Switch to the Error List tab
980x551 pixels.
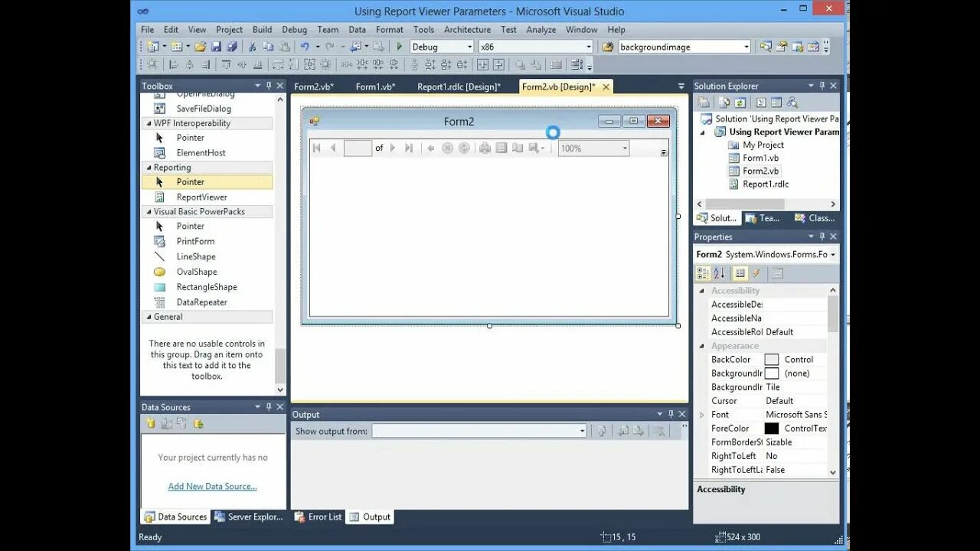click(318, 517)
